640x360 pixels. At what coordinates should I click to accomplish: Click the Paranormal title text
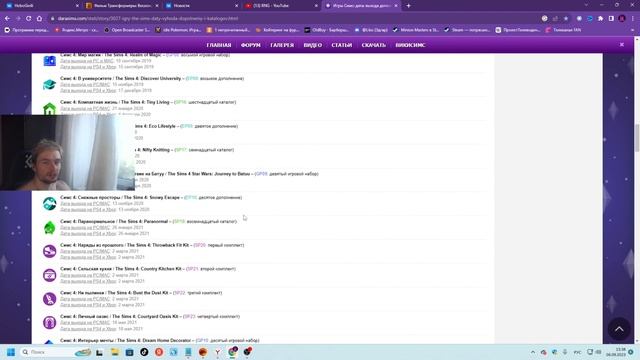(x=114, y=221)
